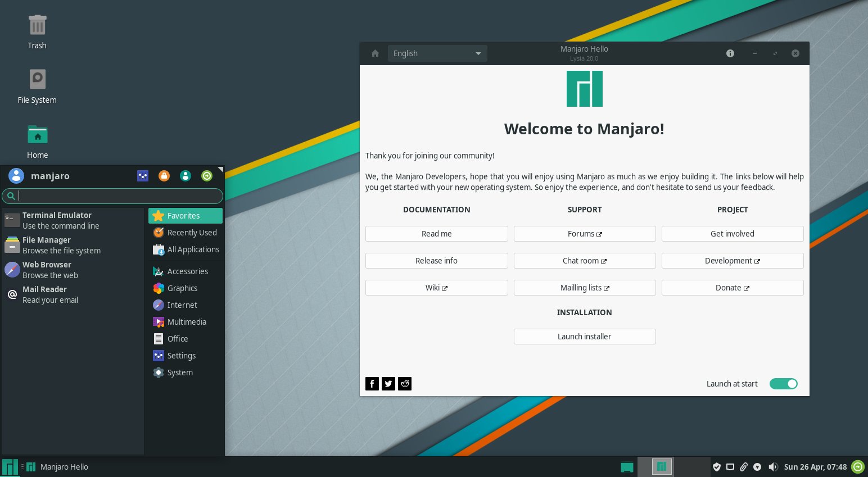Screen dimensions: 868x477
Task: Toggle the home icon in Manjaro Hello header
Action: [375, 53]
